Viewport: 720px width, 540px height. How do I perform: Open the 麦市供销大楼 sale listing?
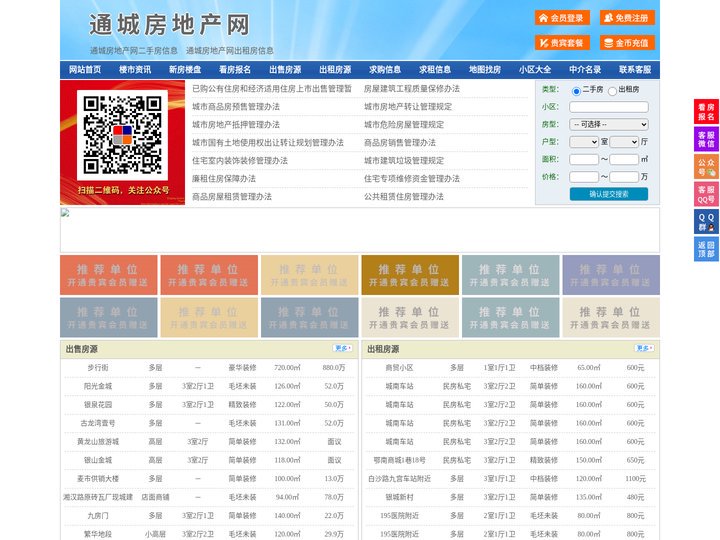click(x=98, y=478)
